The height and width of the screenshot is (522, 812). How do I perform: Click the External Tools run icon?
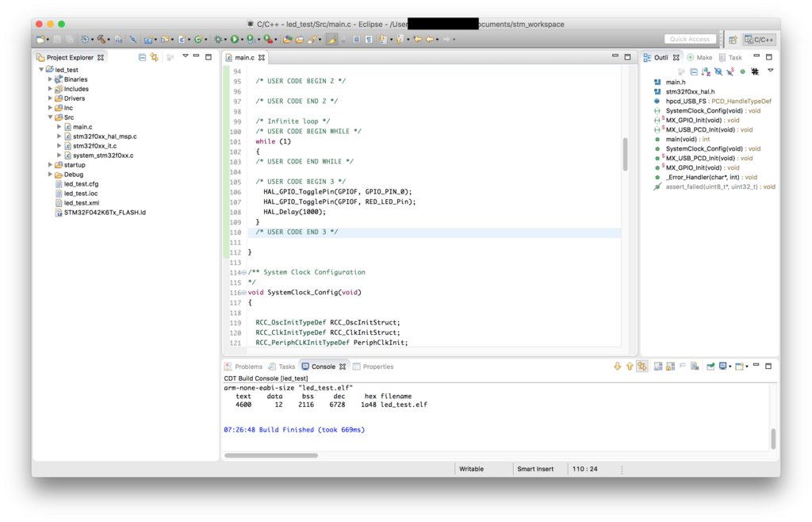pyautogui.click(x=267, y=40)
